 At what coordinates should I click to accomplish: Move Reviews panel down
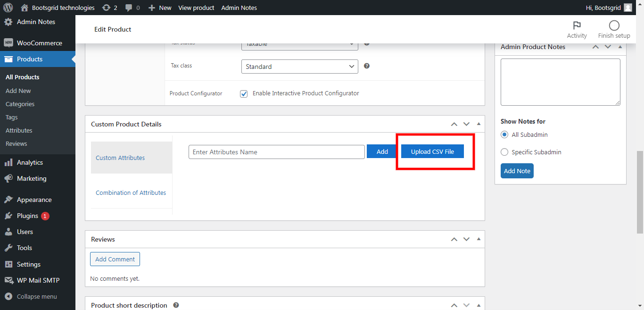(466, 239)
